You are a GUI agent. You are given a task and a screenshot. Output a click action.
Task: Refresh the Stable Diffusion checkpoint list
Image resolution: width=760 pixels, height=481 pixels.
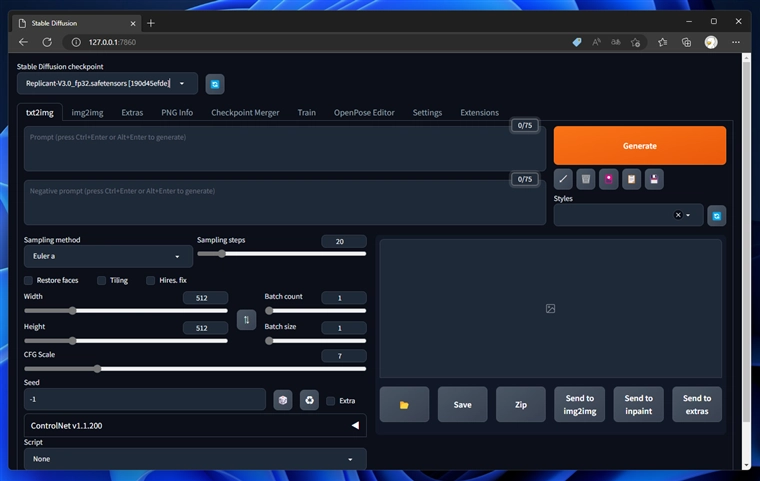[215, 84]
